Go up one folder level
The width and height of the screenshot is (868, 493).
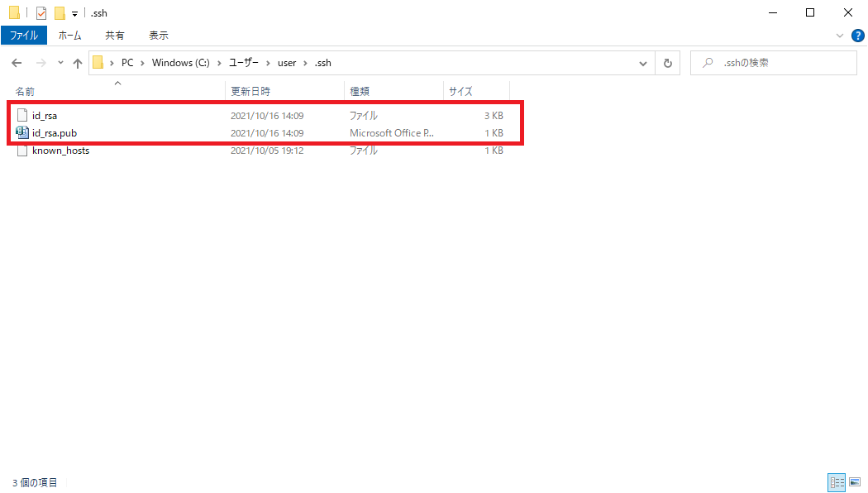pyautogui.click(x=78, y=64)
